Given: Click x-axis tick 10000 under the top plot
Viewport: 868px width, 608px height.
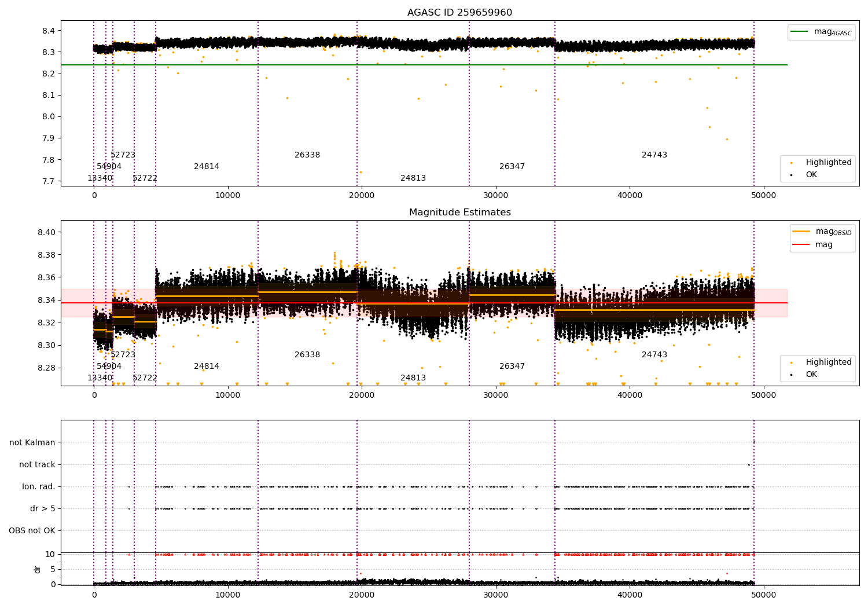Looking at the screenshot, I should pyautogui.click(x=228, y=196).
